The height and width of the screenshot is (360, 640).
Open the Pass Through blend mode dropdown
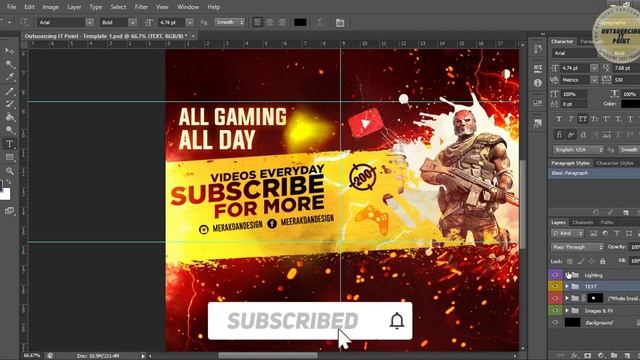click(577, 247)
